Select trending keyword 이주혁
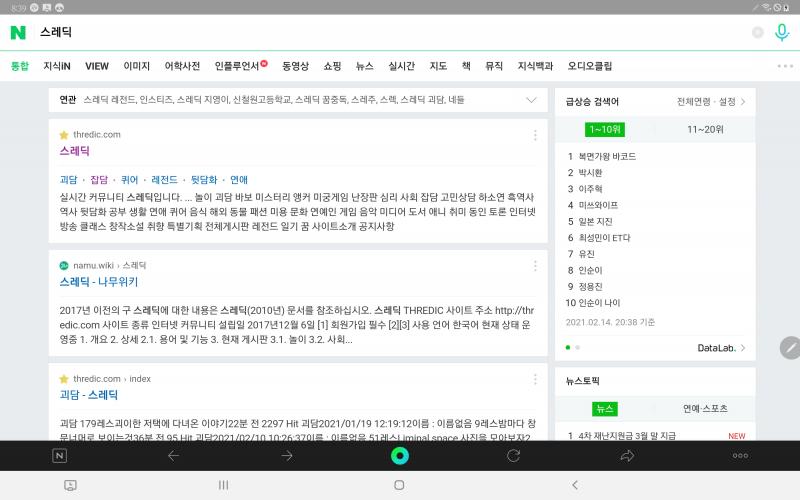The height and width of the screenshot is (500, 800). click(590, 189)
